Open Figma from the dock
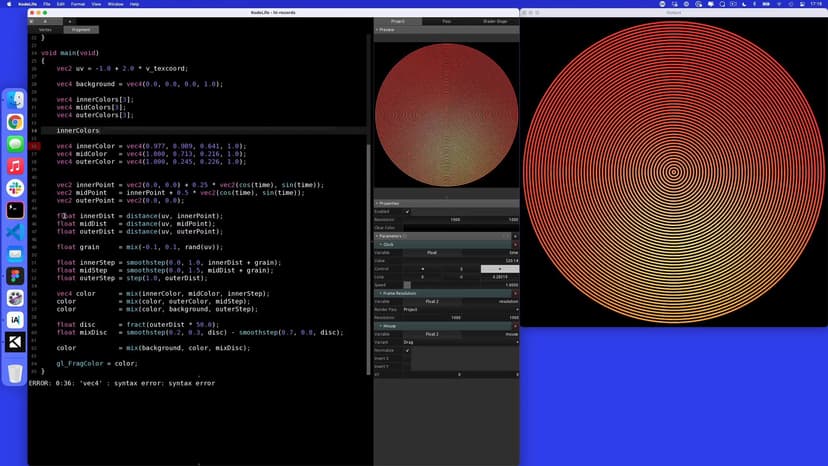828x466 pixels. pyautogui.click(x=15, y=276)
